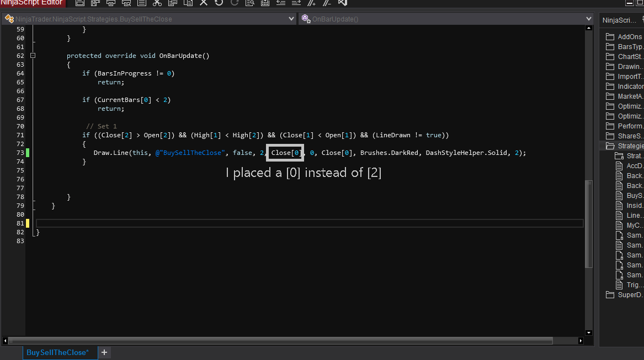The height and width of the screenshot is (360, 644).
Task: Open the class selector dropdown arrow
Action: tap(291, 19)
